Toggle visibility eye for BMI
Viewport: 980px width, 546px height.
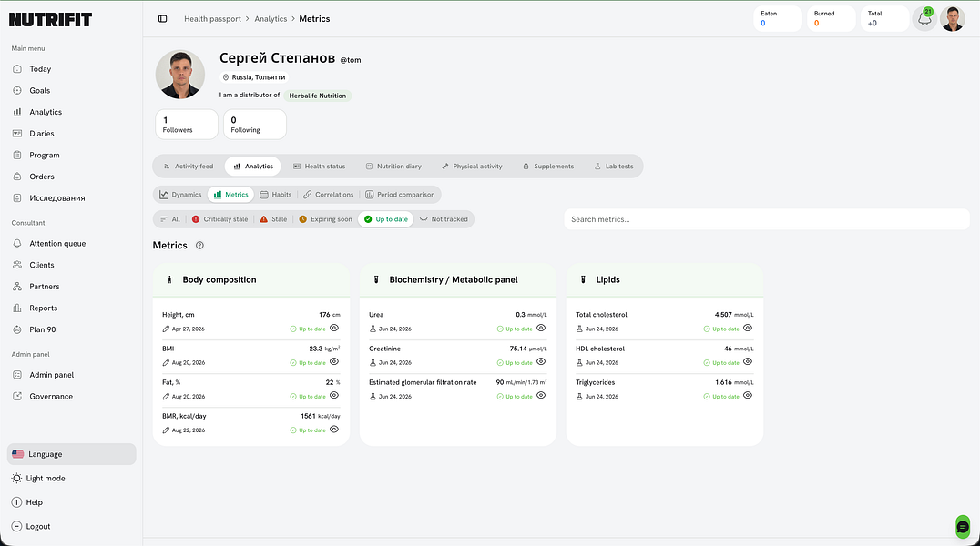tap(334, 361)
